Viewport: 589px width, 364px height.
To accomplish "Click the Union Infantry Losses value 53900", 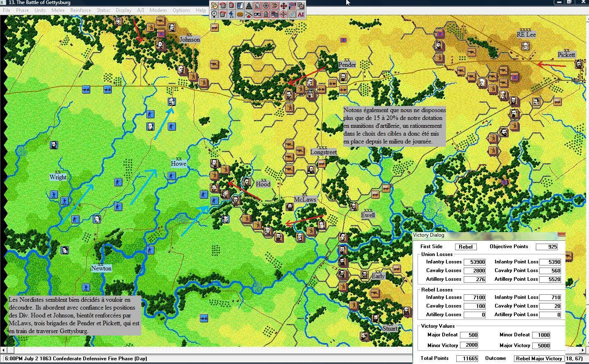I will [475, 262].
